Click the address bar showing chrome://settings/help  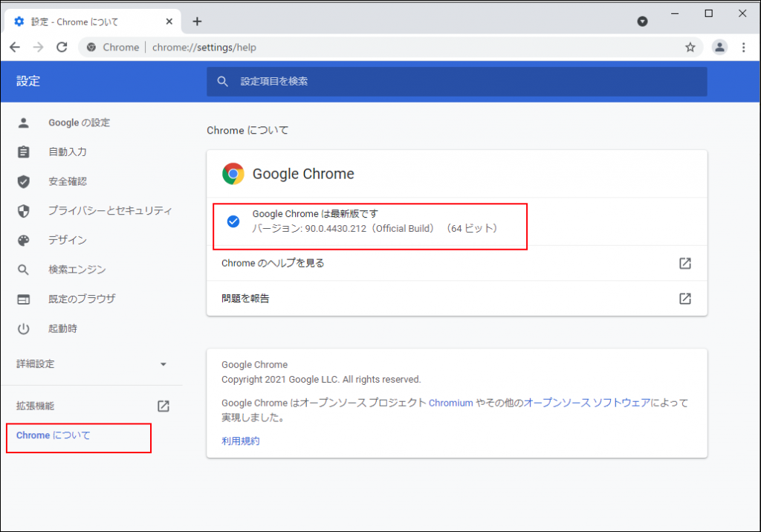click(372, 48)
